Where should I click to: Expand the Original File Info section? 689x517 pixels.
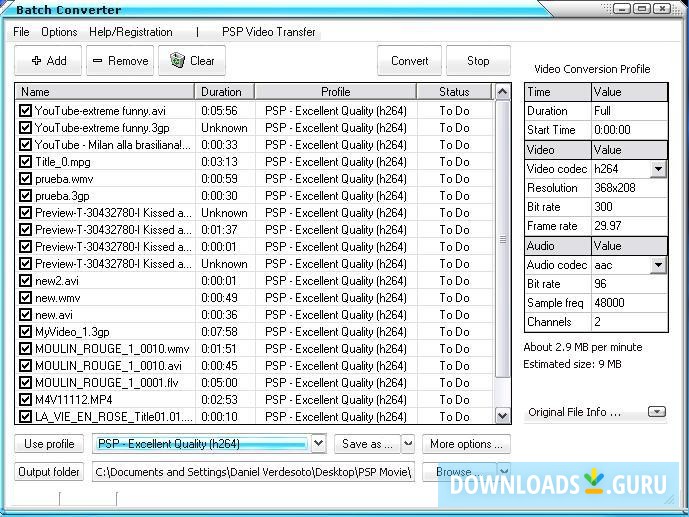[x=657, y=412]
